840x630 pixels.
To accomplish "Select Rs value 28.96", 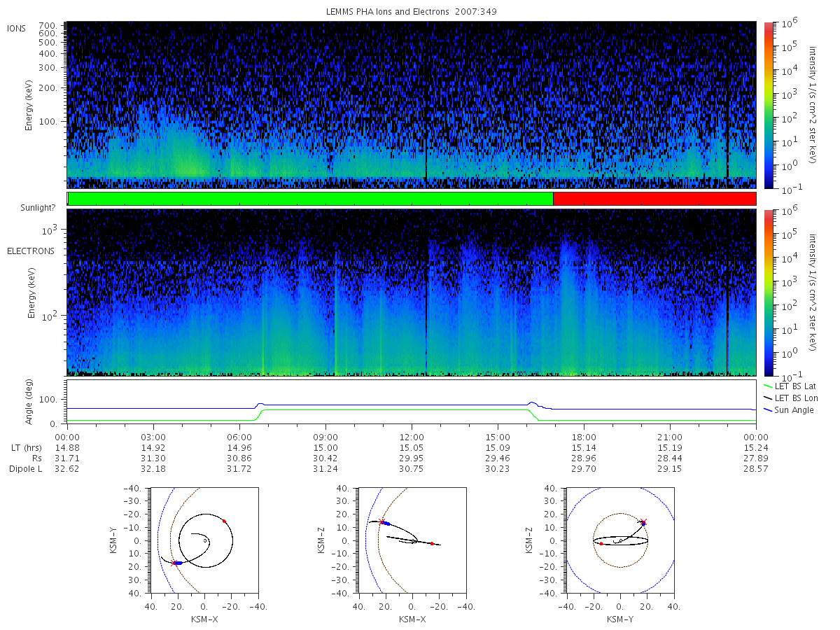I will 584,458.
